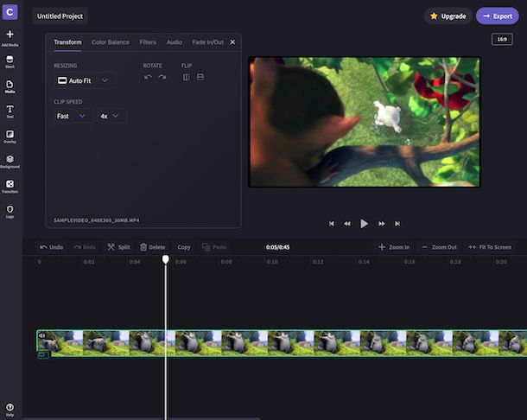Image resolution: width=527 pixels, height=420 pixels.
Task: Skip to end of video
Action: pos(397,224)
